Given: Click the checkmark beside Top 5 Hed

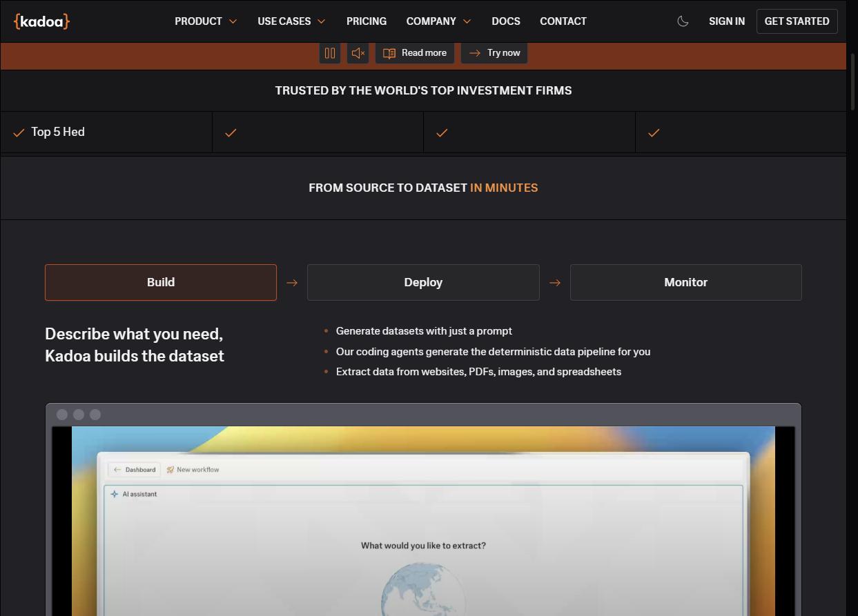Looking at the screenshot, I should tap(19, 132).
